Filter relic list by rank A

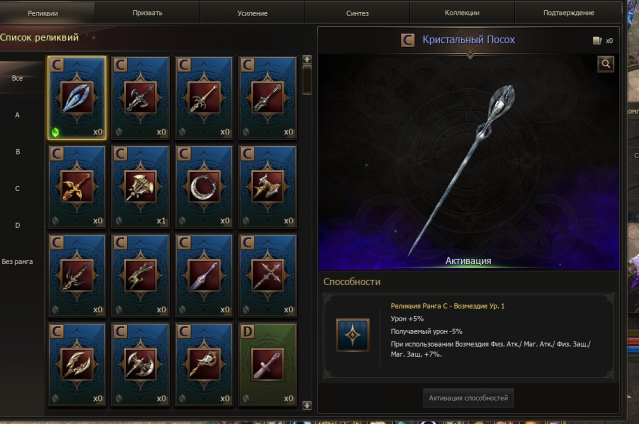click(17, 115)
